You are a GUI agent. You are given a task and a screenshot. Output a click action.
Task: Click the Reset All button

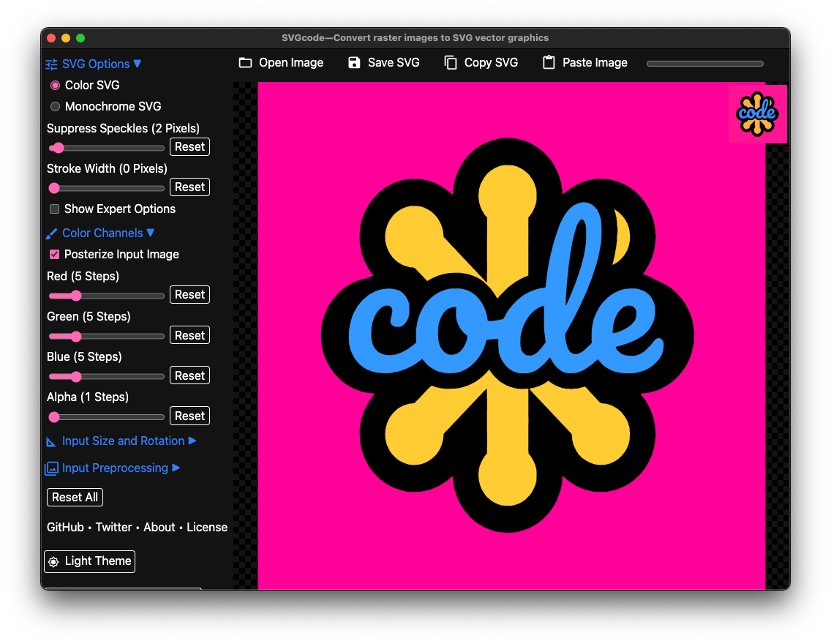point(75,497)
